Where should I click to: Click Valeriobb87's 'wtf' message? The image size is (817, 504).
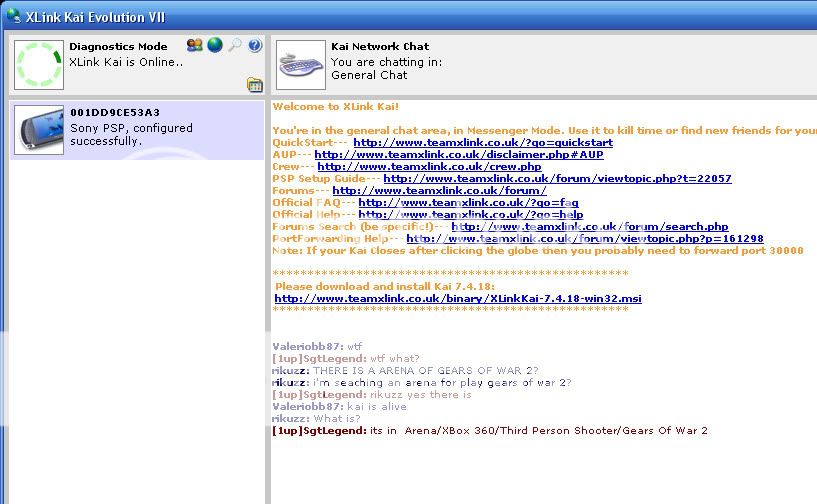coord(317,347)
